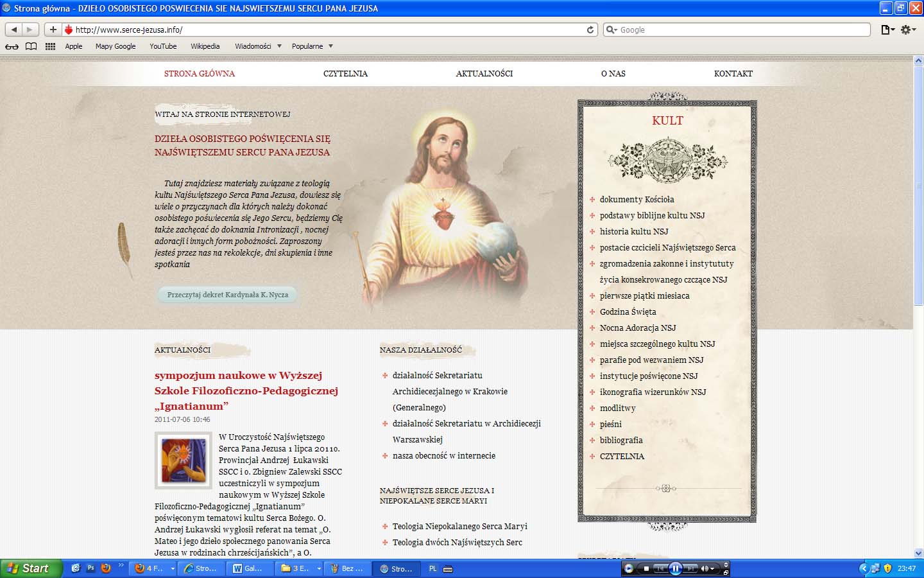The width and height of the screenshot is (924, 578).
Task: Click the plus Add Bookmark button
Action: point(53,30)
